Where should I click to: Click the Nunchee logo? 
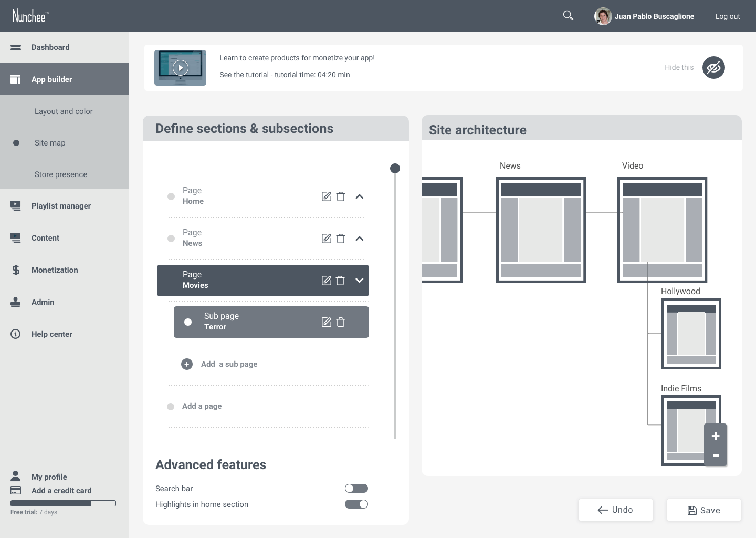[x=30, y=16]
